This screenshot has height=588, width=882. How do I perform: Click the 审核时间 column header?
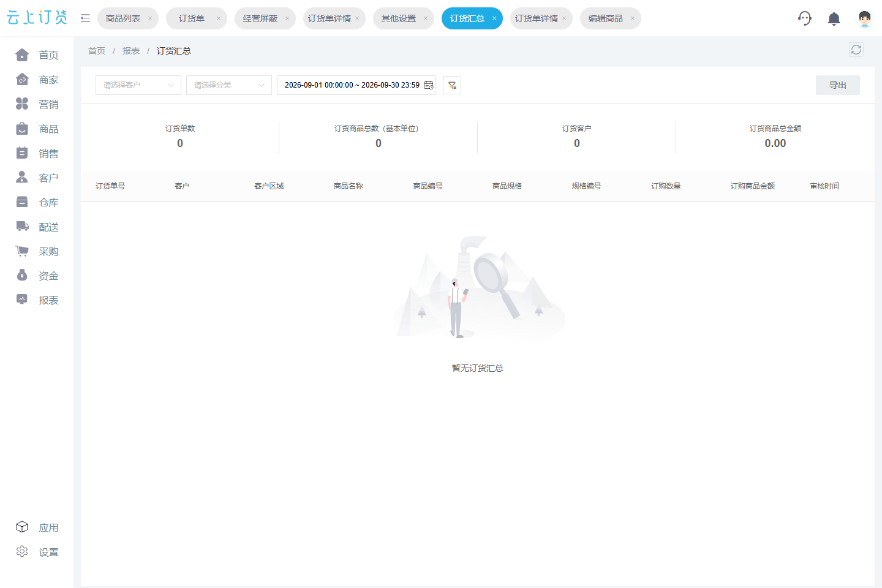point(824,186)
